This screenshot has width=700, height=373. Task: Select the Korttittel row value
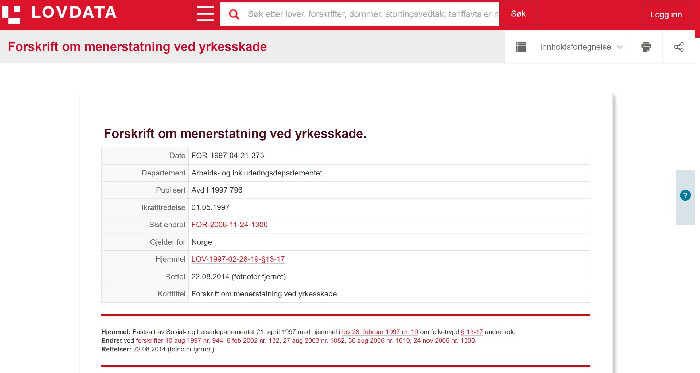264,294
